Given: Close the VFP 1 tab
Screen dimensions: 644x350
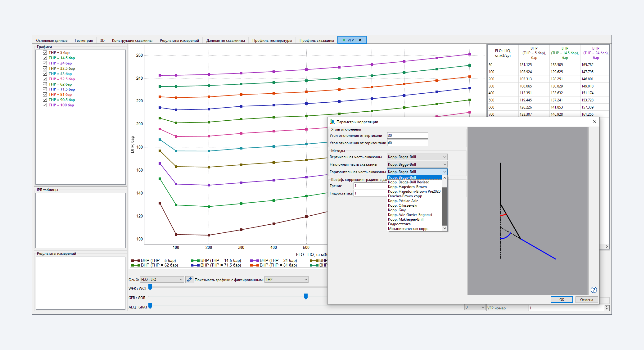Looking at the screenshot, I should coord(360,40).
